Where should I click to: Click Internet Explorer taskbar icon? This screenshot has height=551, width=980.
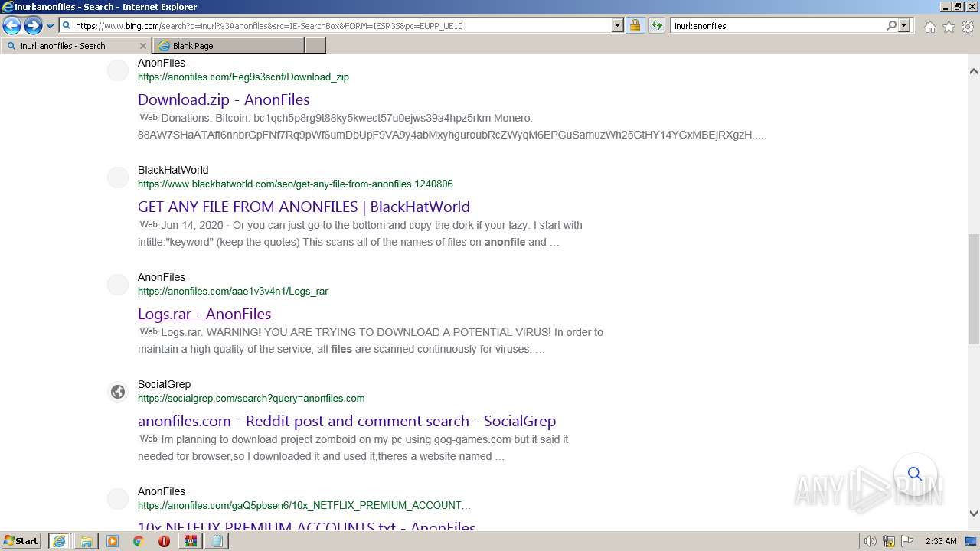[59, 541]
